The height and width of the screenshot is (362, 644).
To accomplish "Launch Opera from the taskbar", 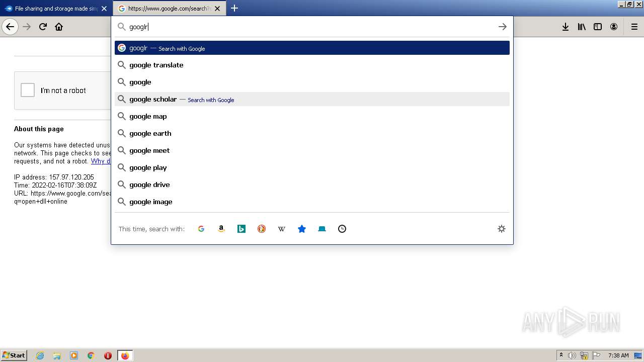I will tap(108, 355).
